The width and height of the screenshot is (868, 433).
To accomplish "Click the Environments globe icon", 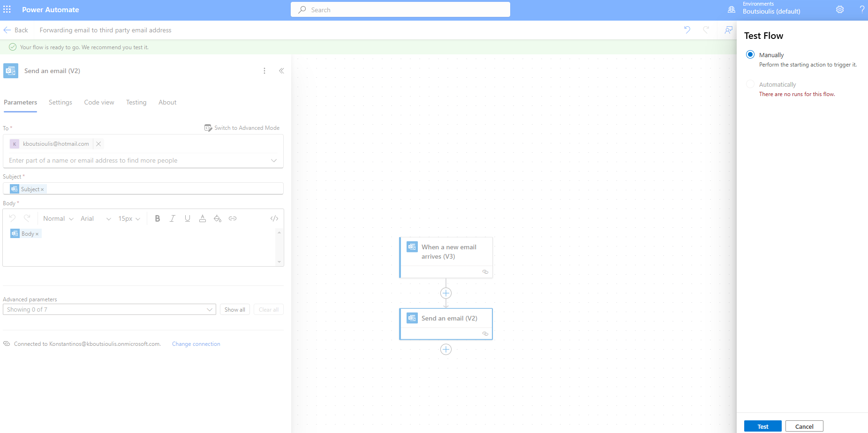I will tap(732, 9).
